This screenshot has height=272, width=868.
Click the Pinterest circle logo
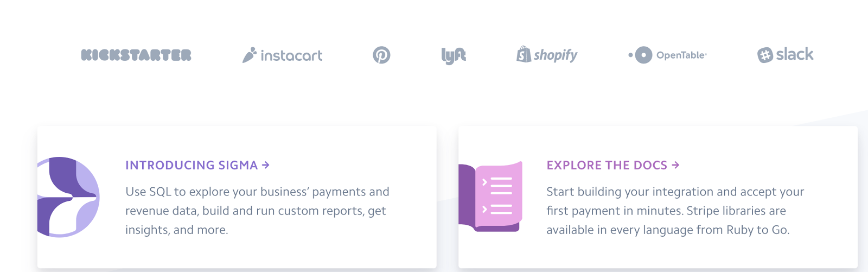(381, 55)
